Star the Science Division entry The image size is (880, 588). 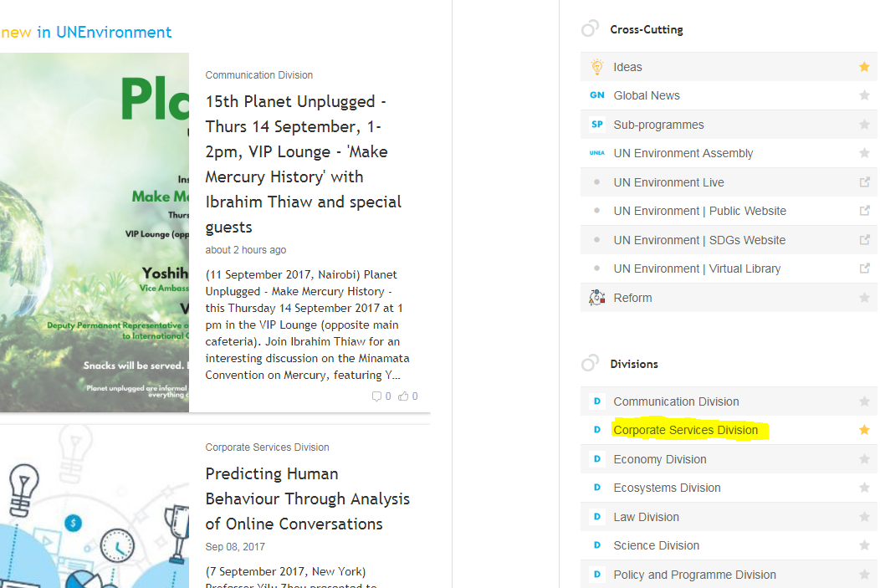pos(864,545)
